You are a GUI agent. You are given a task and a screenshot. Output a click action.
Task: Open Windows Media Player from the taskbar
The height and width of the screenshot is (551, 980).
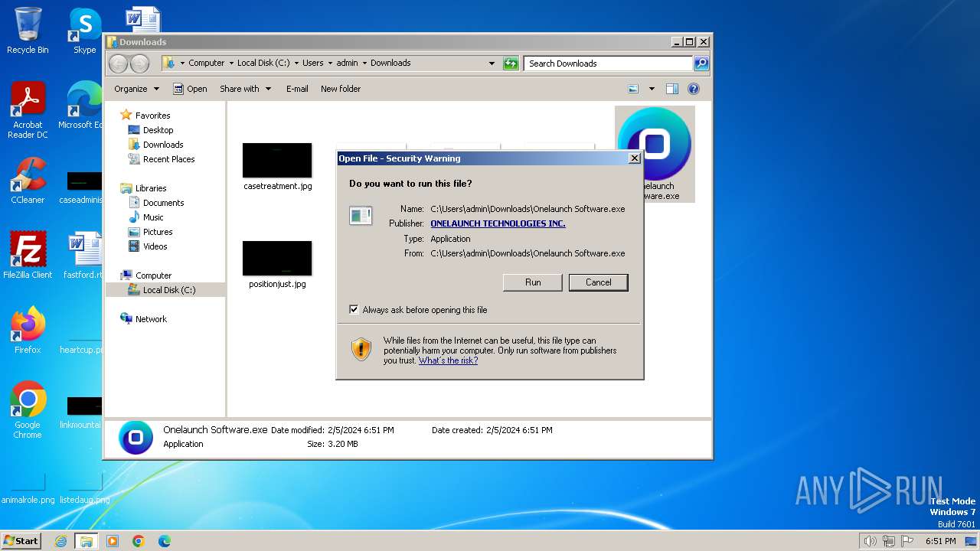[x=113, y=541]
